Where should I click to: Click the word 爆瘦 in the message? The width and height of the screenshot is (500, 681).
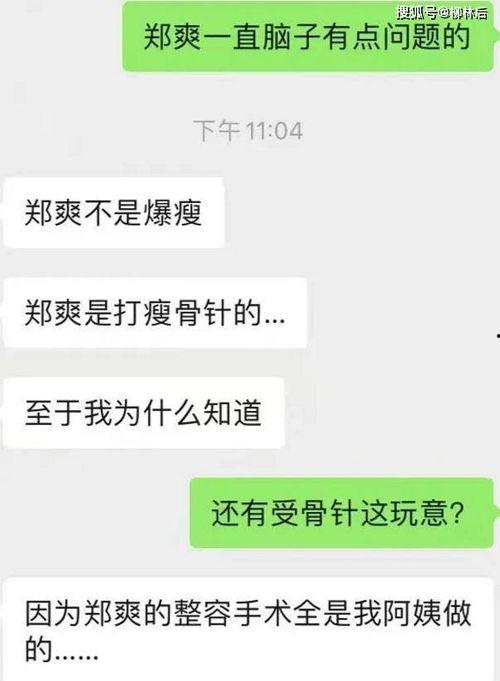pos(172,213)
